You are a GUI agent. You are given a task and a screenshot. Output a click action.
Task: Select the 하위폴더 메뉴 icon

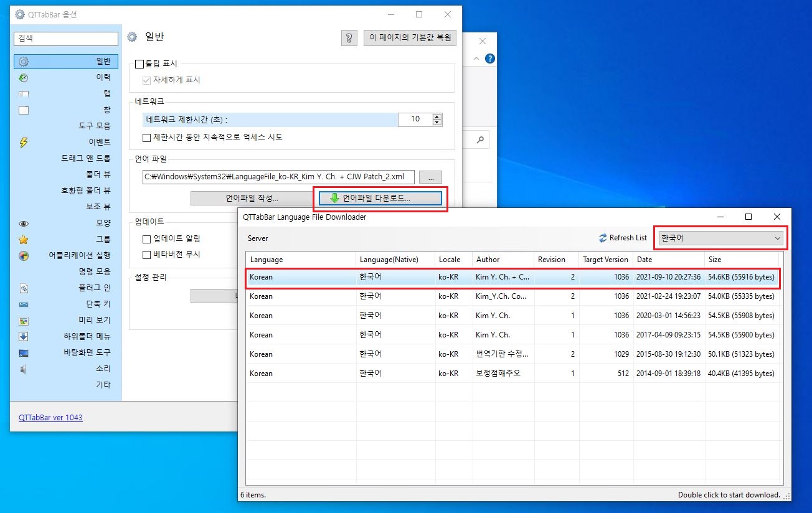click(x=24, y=337)
